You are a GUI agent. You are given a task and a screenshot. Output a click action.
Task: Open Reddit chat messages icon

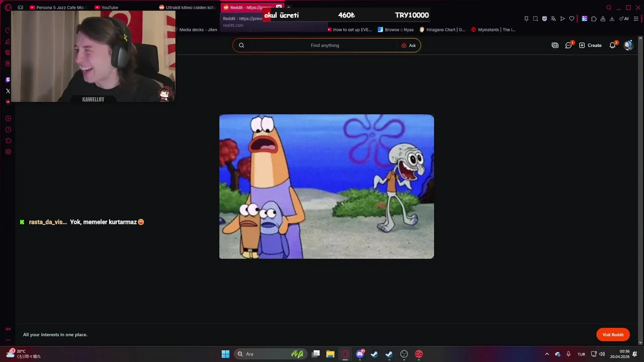569,45
